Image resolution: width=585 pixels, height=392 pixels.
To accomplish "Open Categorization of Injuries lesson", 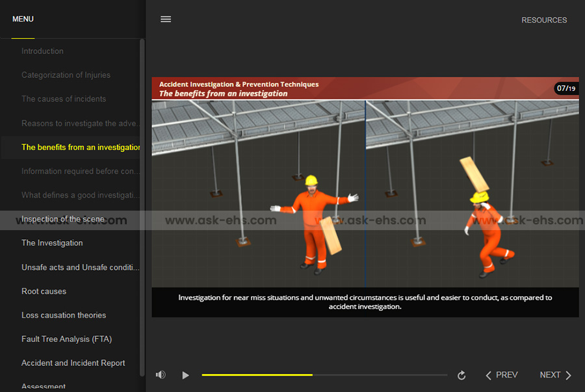I will click(66, 75).
